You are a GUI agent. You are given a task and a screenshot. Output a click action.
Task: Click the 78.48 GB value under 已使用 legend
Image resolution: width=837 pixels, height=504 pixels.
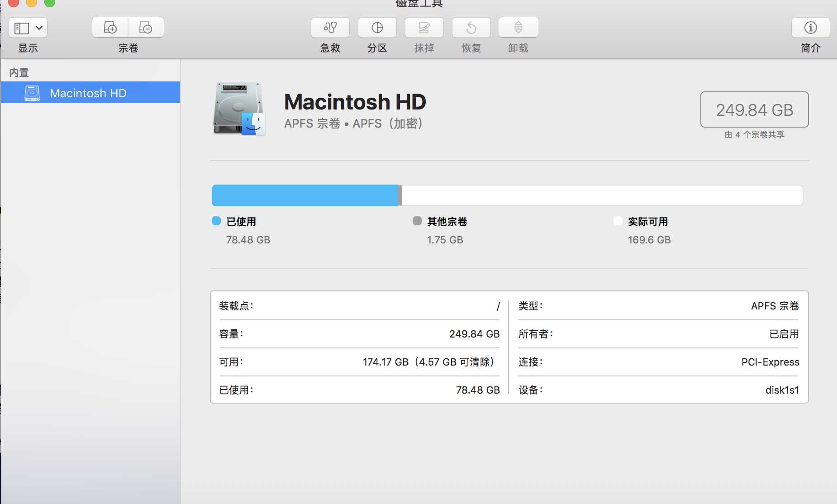(x=248, y=240)
